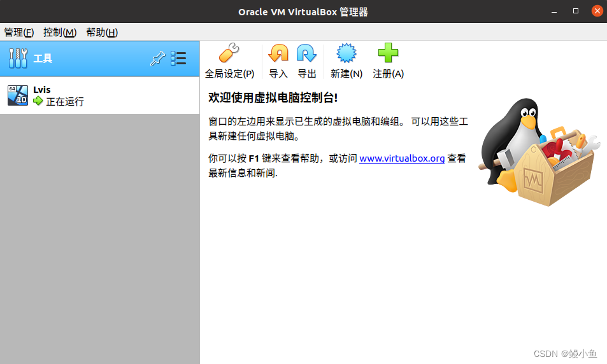Click the green running arrow for Lvis

point(38,101)
